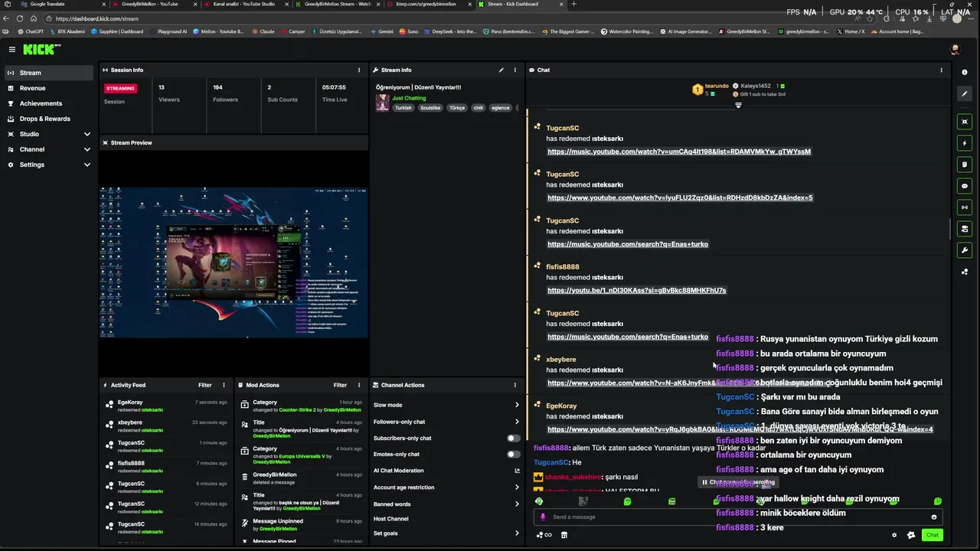980x551 pixels.
Task: Open Channel Actions three-dot menu
Action: [514, 385]
